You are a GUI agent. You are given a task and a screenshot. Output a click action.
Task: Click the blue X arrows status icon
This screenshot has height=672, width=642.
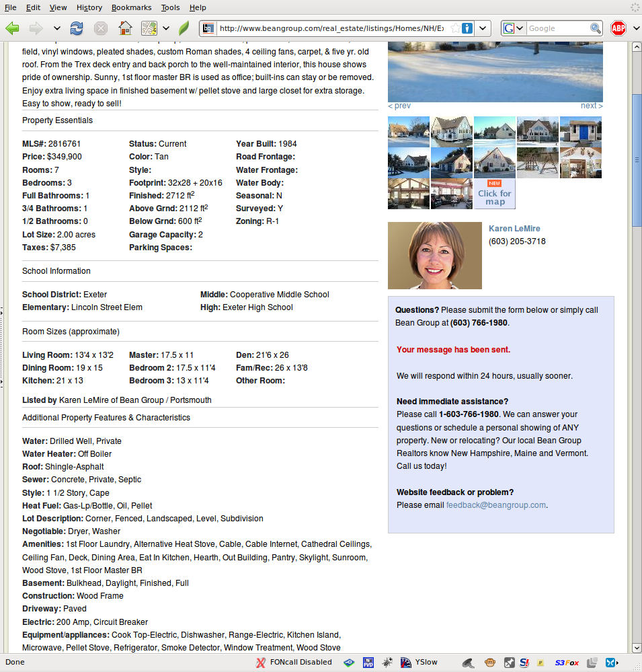[x=612, y=663]
